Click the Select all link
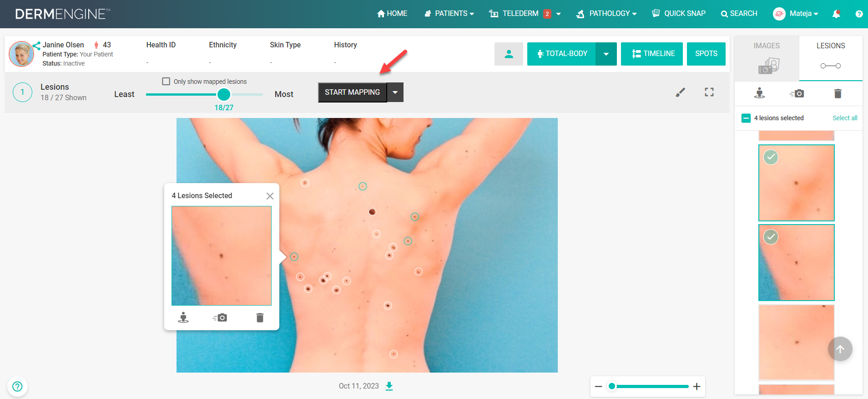 click(x=845, y=118)
